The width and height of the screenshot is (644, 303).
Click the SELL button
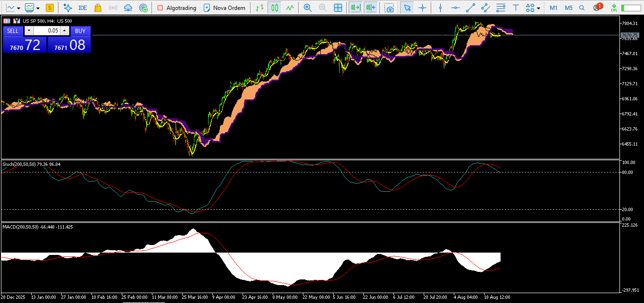click(13, 31)
